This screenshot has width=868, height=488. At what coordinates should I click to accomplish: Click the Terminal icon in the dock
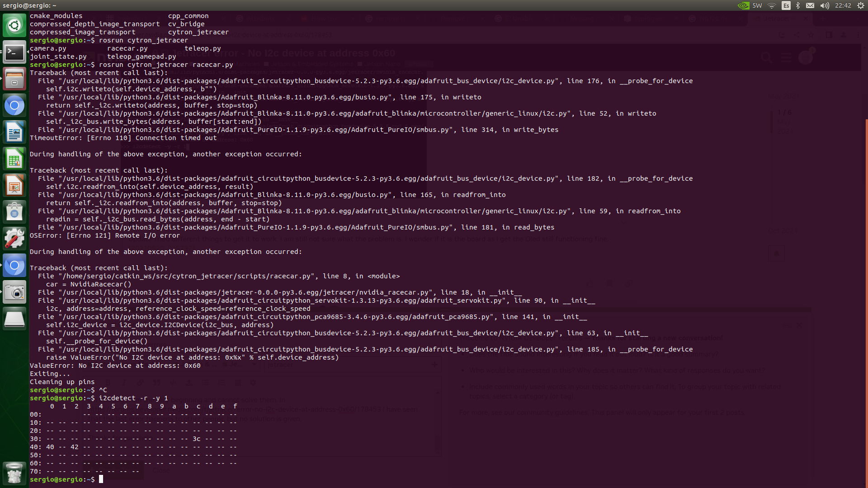tap(14, 53)
